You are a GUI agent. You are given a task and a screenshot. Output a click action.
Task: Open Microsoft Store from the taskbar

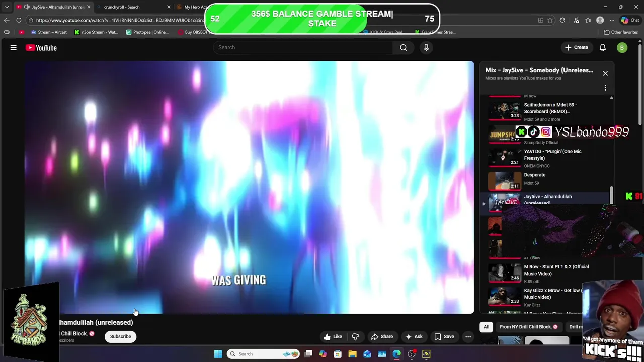(x=338, y=354)
